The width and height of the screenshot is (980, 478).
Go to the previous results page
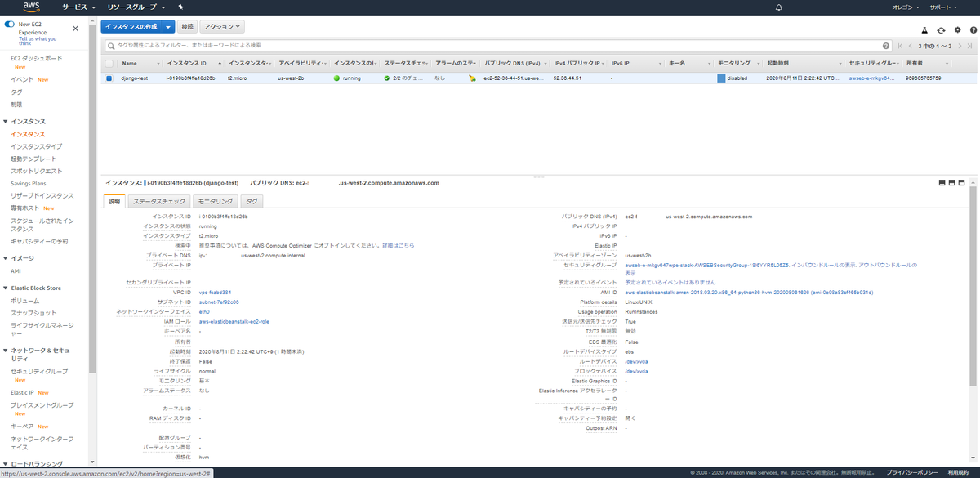911,46
